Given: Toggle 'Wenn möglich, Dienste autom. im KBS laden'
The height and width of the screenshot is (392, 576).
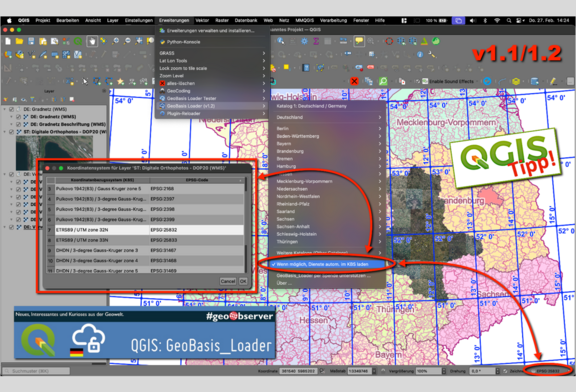Looking at the screenshot, I should [322, 264].
